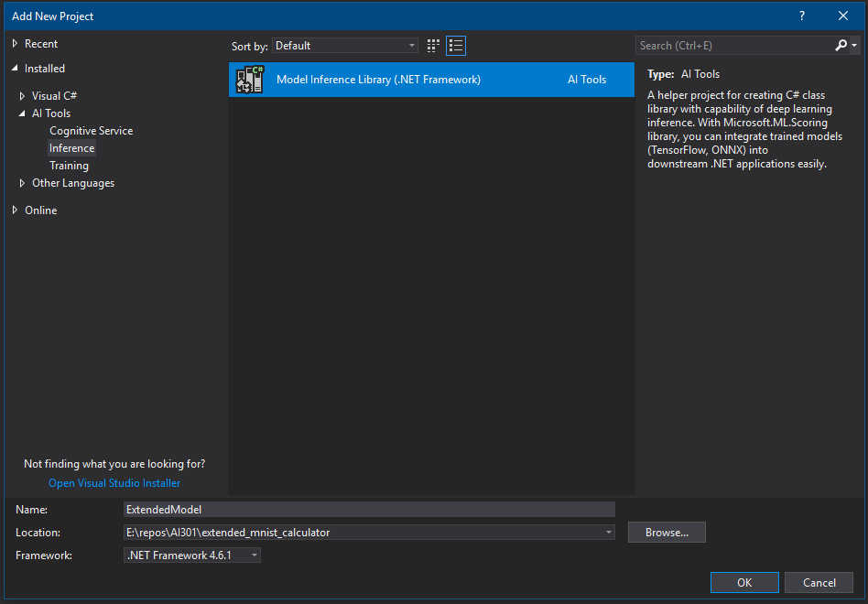The image size is (868, 604).
Task: Select the Online label
Action: coord(41,210)
